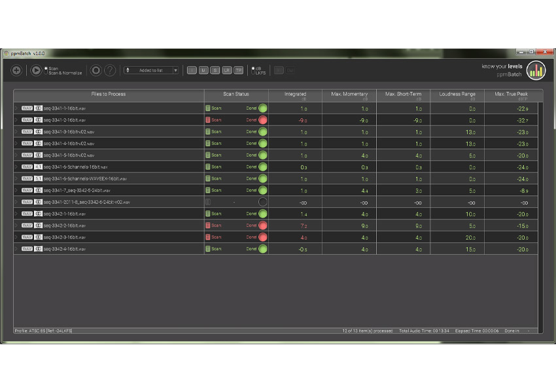Viewport: 556px width, 392px height.
Task: Click Loudness Range 20.0 of seq-3342-3-16bit.wav
Action: click(x=470, y=238)
